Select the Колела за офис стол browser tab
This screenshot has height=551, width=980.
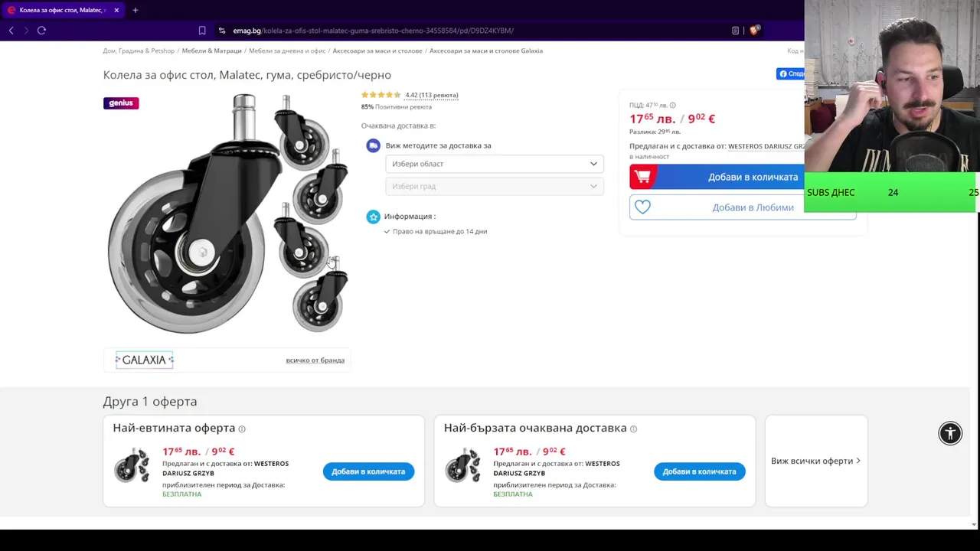61,10
